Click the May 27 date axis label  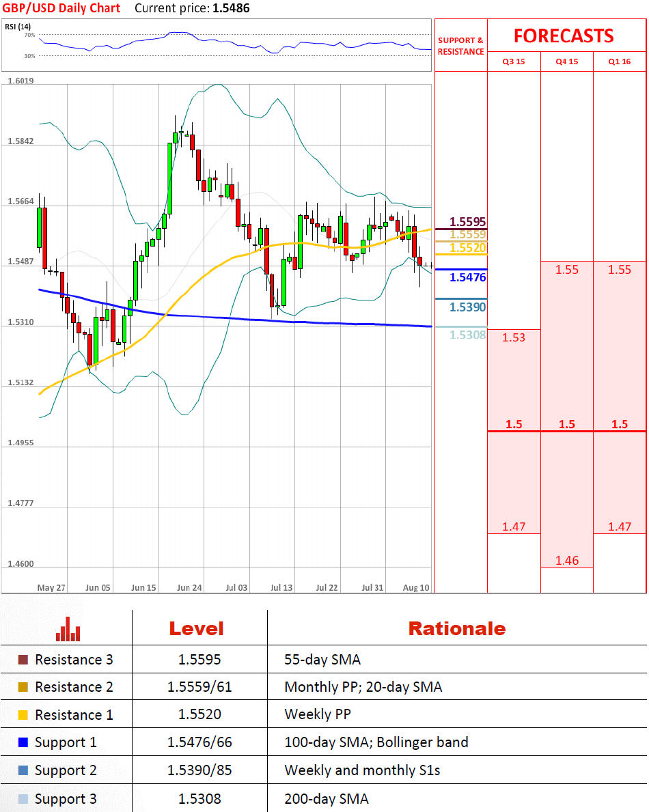pyautogui.click(x=51, y=588)
